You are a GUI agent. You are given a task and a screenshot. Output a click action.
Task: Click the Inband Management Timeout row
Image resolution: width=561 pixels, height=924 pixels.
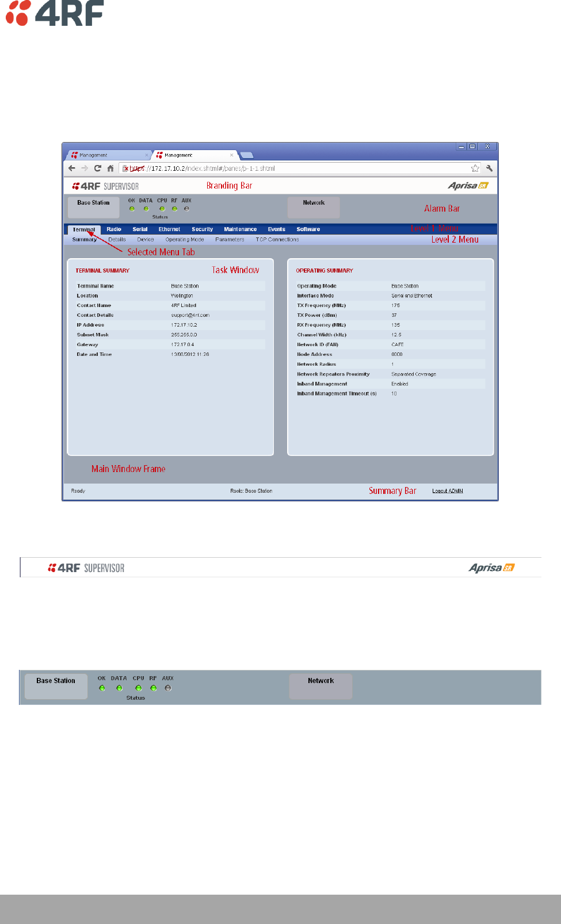click(390, 393)
